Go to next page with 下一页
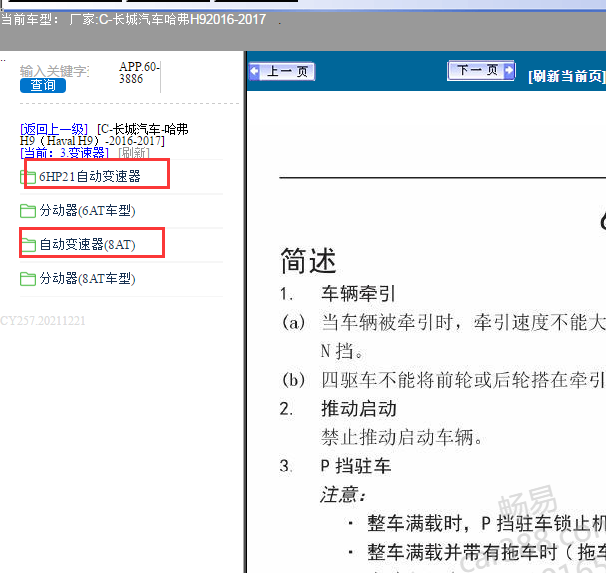Image resolution: width=606 pixels, height=573 pixels. [x=481, y=70]
